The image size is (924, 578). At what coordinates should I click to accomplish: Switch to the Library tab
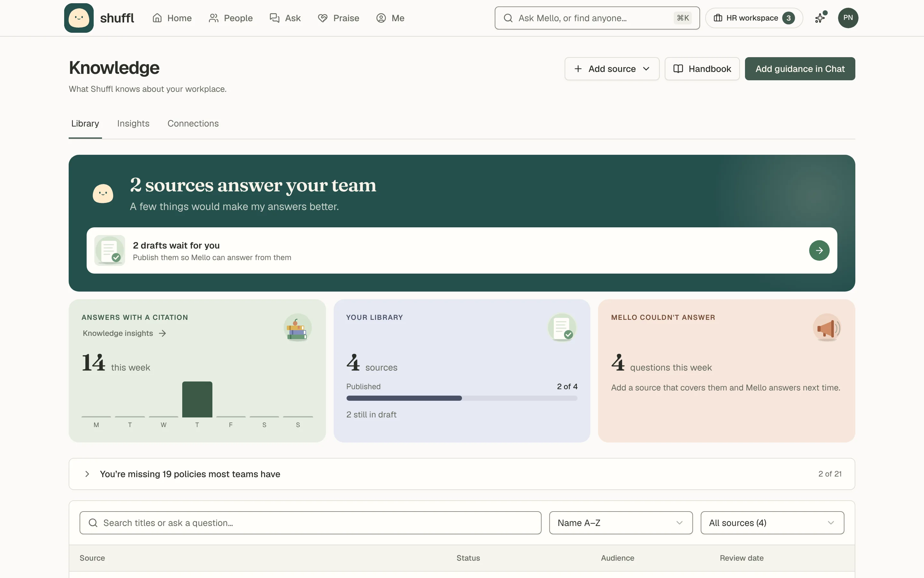click(85, 124)
